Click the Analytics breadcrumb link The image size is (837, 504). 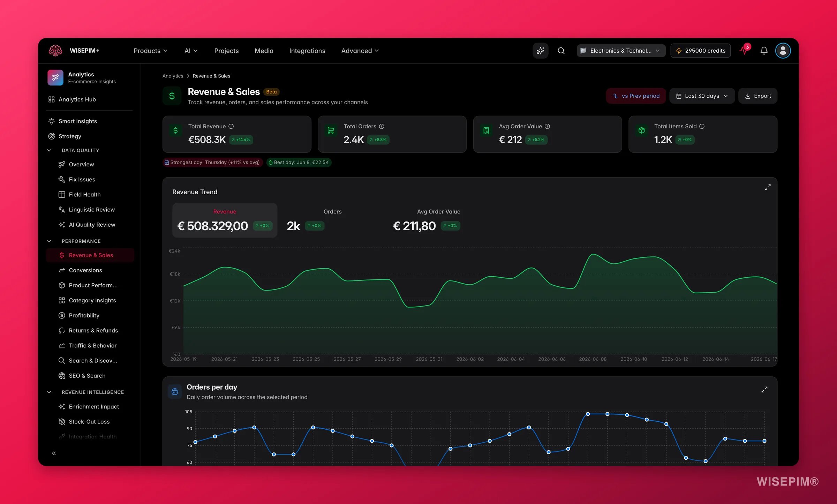(173, 76)
